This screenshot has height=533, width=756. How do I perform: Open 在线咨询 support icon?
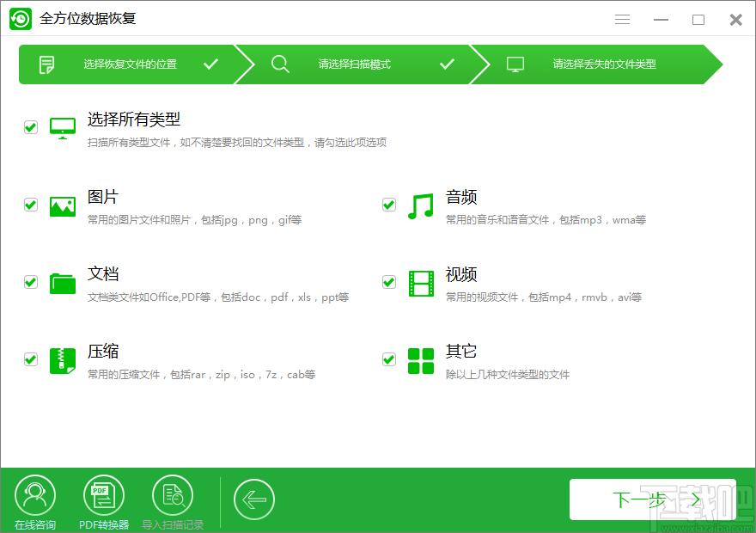pyautogui.click(x=35, y=495)
